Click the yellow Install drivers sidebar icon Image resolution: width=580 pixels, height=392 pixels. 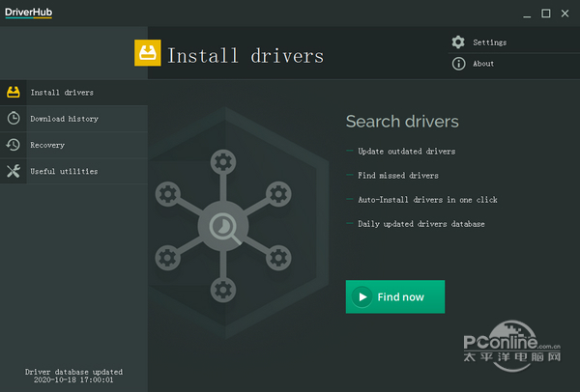click(14, 92)
